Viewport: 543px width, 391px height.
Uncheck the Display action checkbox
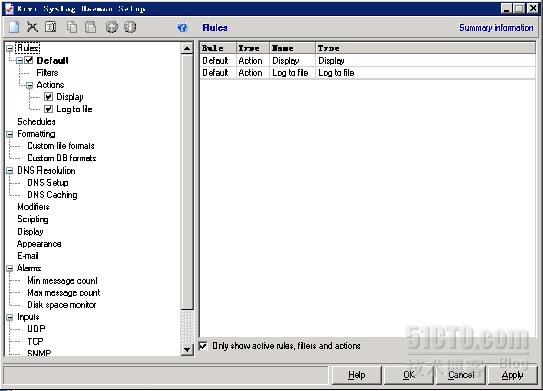pos(48,97)
